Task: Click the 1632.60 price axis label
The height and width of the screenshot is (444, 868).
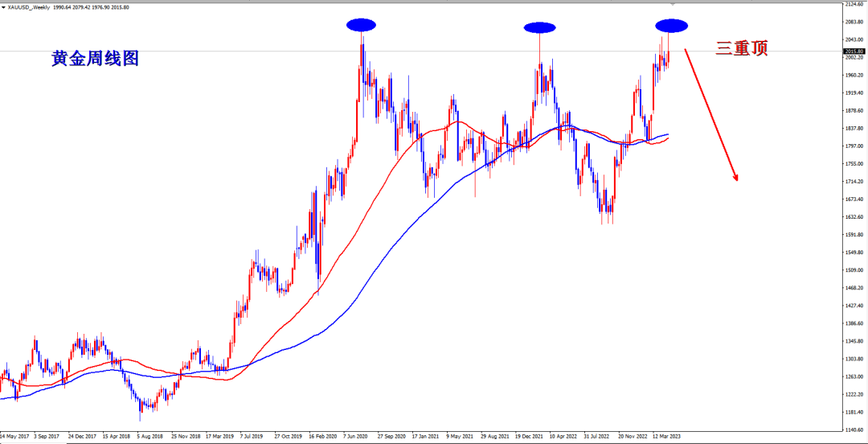Action: 854,217
